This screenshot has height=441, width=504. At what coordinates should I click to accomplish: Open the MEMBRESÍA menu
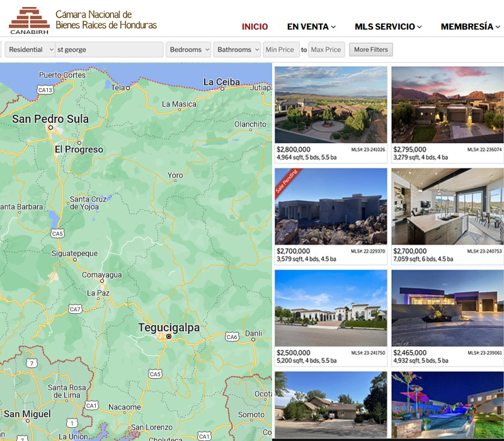(470, 26)
